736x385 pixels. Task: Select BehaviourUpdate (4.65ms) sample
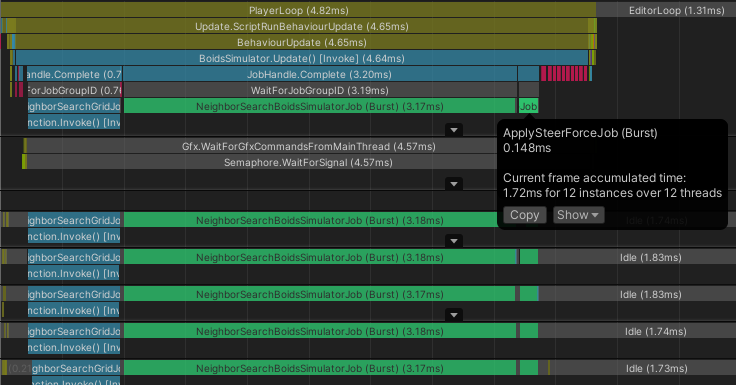click(x=301, y=42)
